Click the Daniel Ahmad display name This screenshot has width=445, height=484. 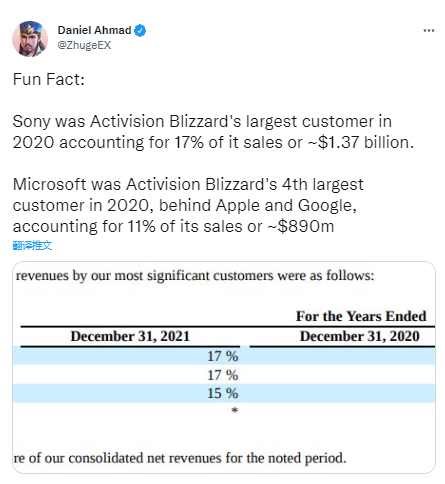coord(94,30)
